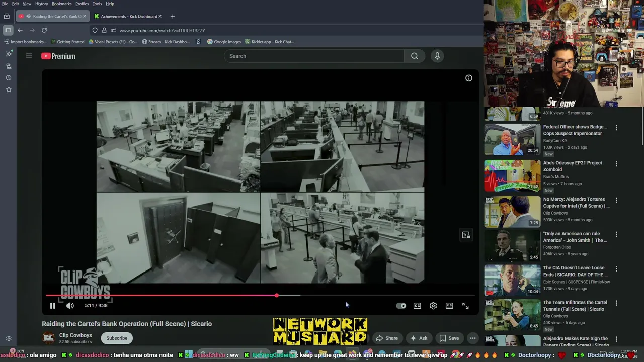
Task: Reload the current page
Action: click(44, 30)
